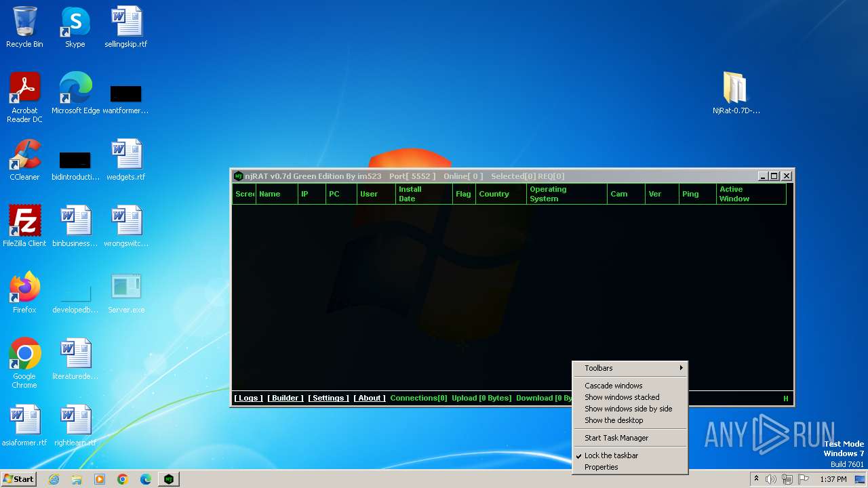Viewport: 868px width, 488px height.
Task: Click the User column header
Action: click(376, 194)
